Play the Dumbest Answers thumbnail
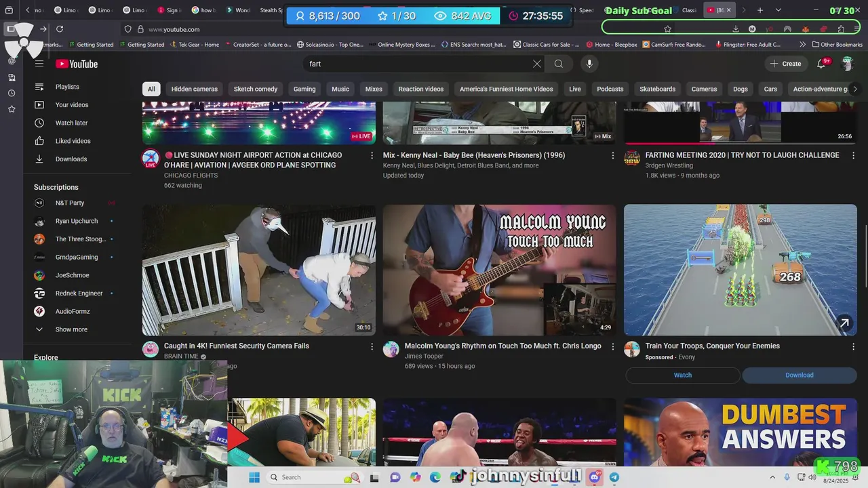This screenshot has height=488, width=868. point(741,432)
